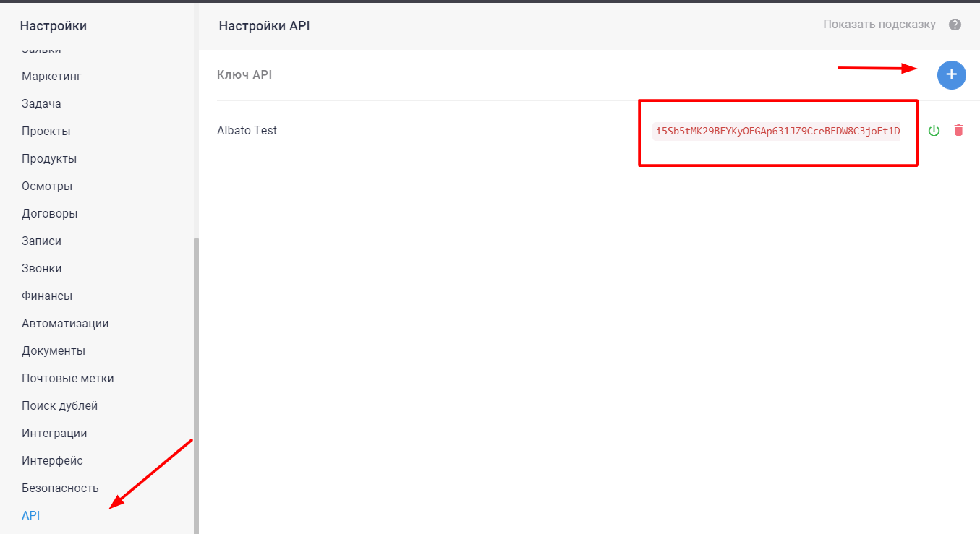The height and width of the screenshot is (534, 980).
Task: Click the settings sidebar vertical scrollbar
Action: [x=195, y=383]
